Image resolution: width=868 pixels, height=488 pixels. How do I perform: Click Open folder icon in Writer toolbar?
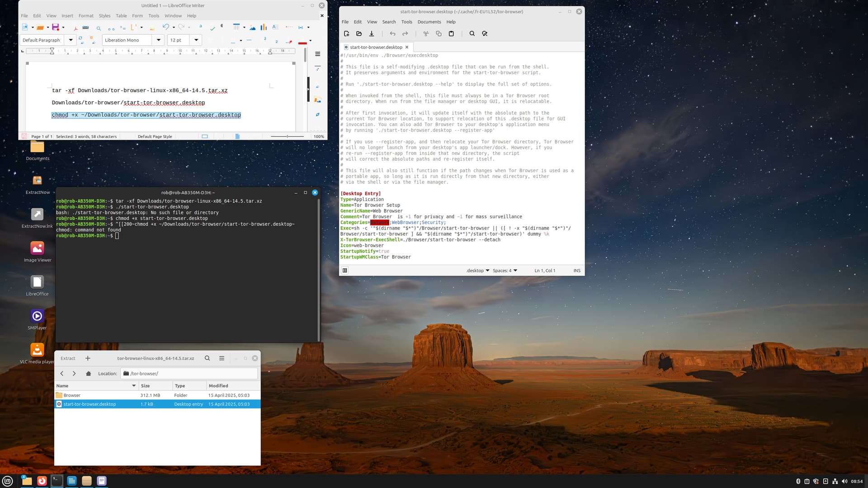click(40, 28)
